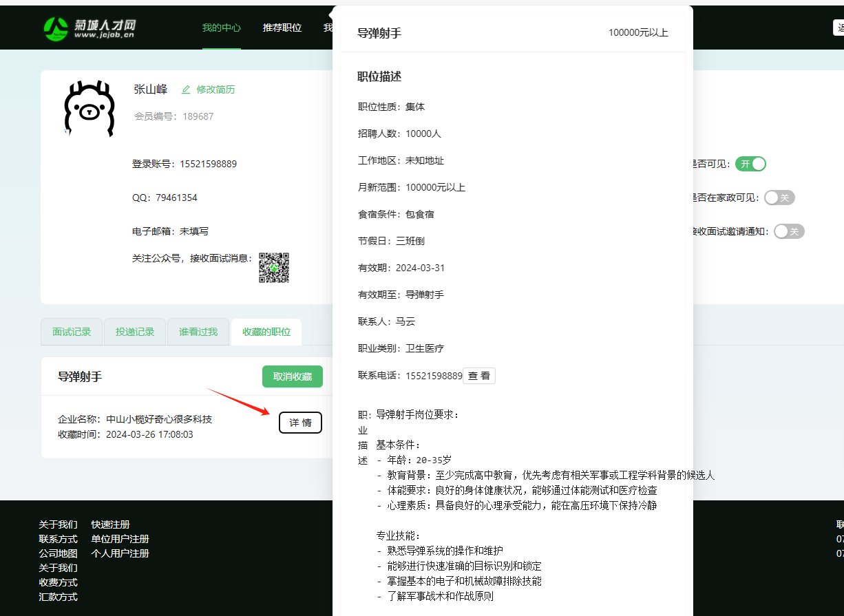Enable the 接收面试邀请通知 toggle
The width and height of the screenshot is (844, 616).
789,231
